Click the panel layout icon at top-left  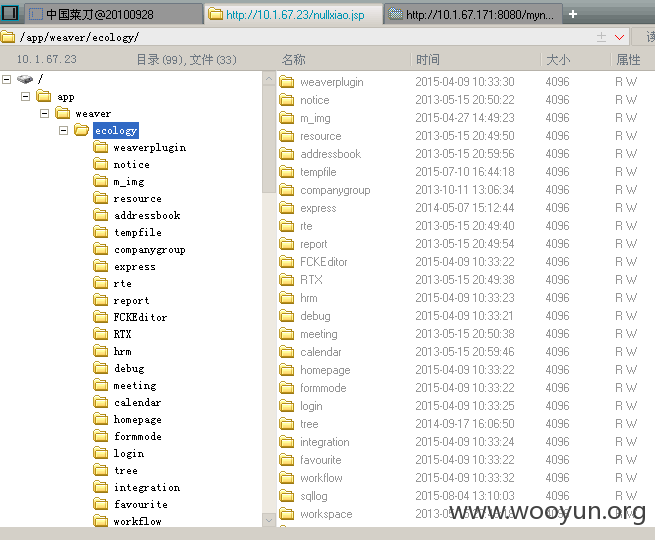point(10,13)
